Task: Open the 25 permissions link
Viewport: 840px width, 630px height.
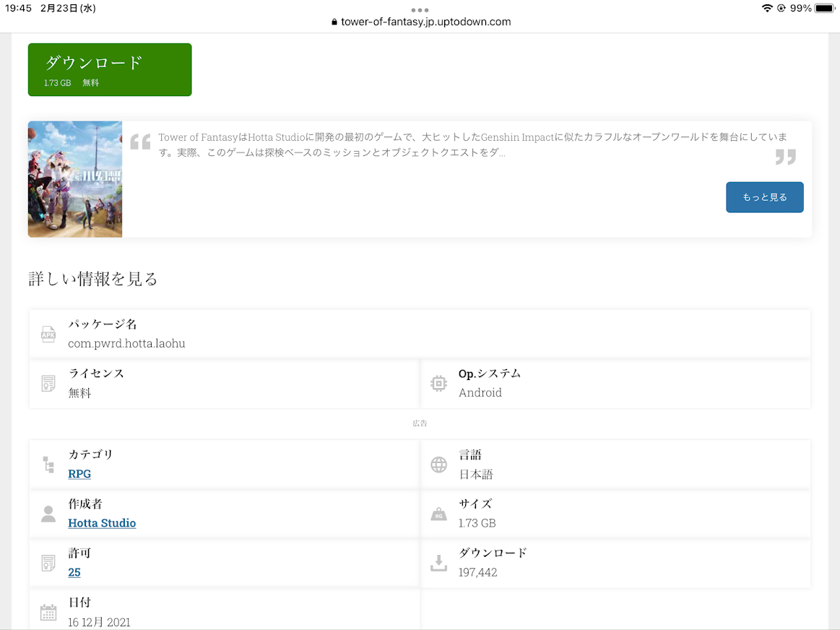Action: point(74,572)
